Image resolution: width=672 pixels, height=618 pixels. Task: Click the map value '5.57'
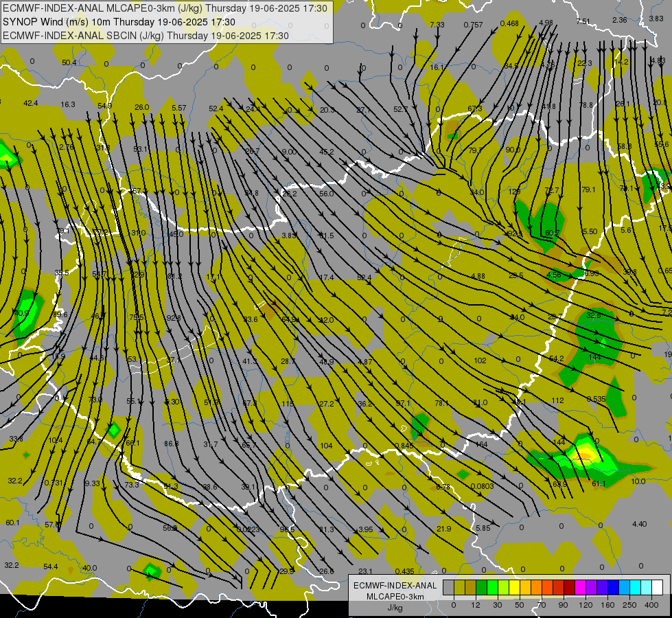pyautogui.click(x=178, y=108)
